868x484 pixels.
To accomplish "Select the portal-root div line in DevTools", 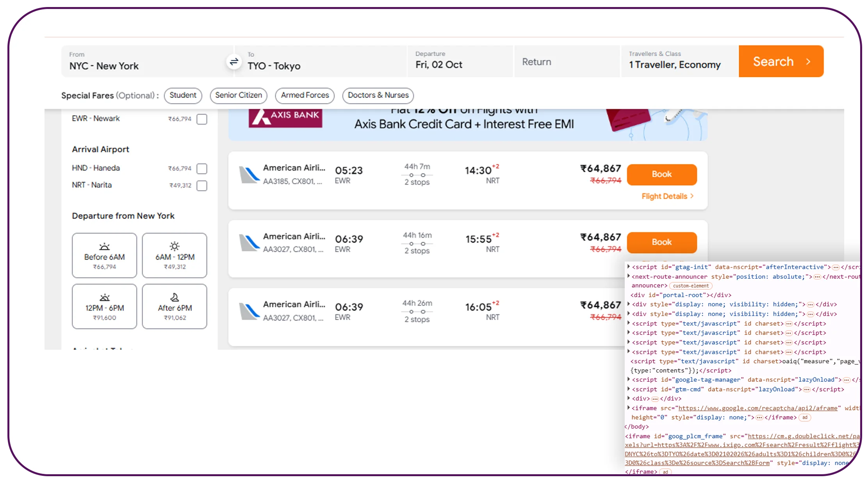I will pyautogui.click(x=681, y=295).
